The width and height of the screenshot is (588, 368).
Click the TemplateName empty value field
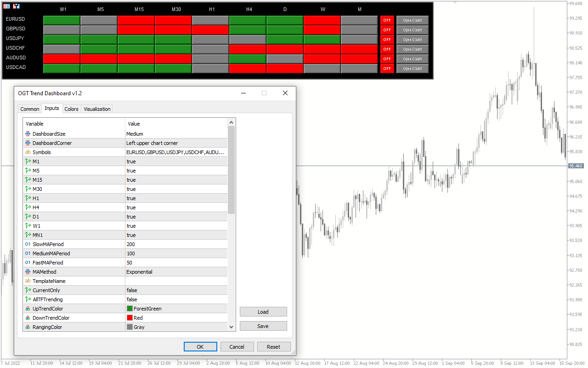(176, 281)
